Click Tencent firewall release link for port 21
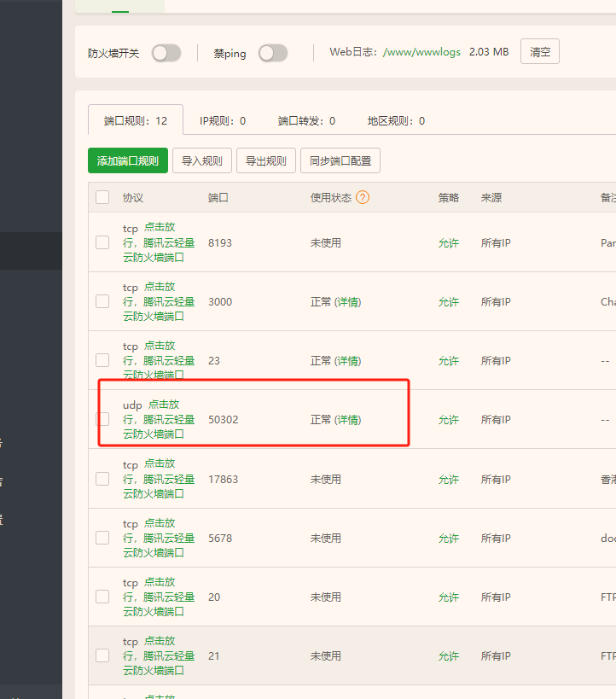616x699 pixels. point(159,655)
